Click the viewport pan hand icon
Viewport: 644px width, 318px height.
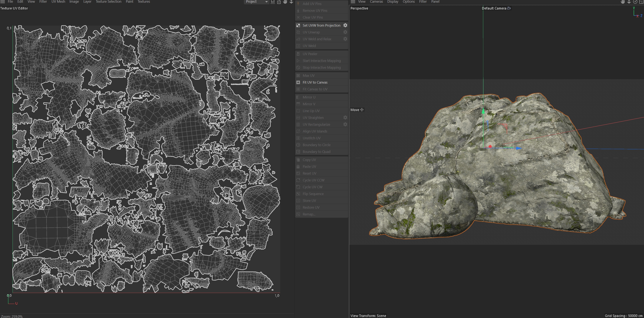tap(623, 2)
